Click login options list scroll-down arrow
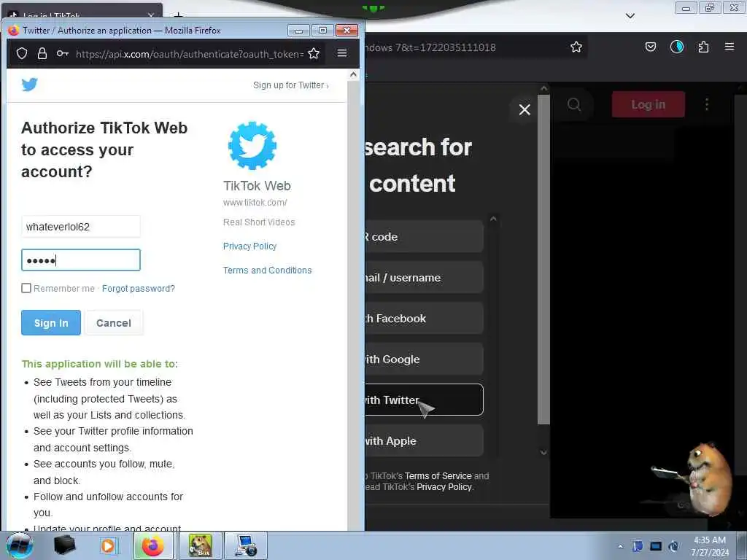Viewport: 747px width, 560px height. [x=543, y=452]
